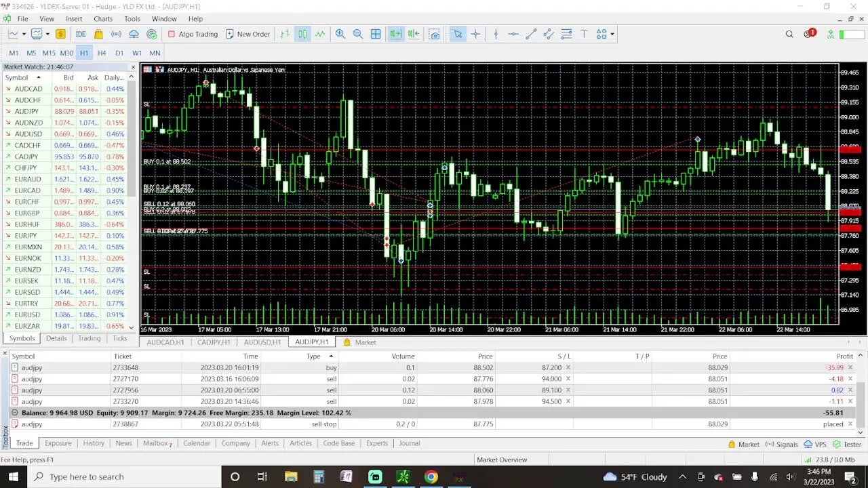Select the sell stop pending order row
868x488 pixels.
[x=433, y=424]
